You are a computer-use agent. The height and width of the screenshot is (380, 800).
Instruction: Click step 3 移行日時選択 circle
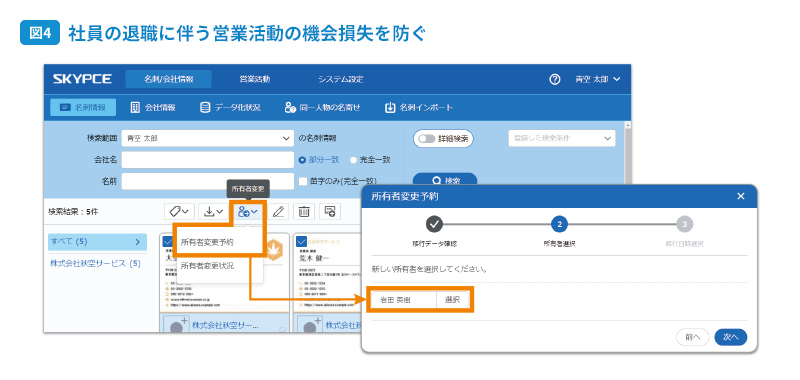coord(685,224)
